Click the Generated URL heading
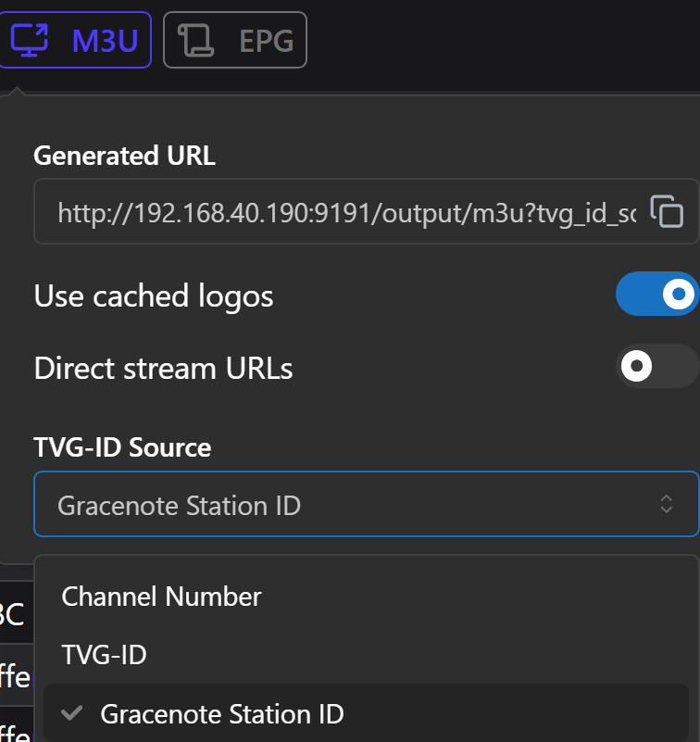700x742 pixels. 124,156
